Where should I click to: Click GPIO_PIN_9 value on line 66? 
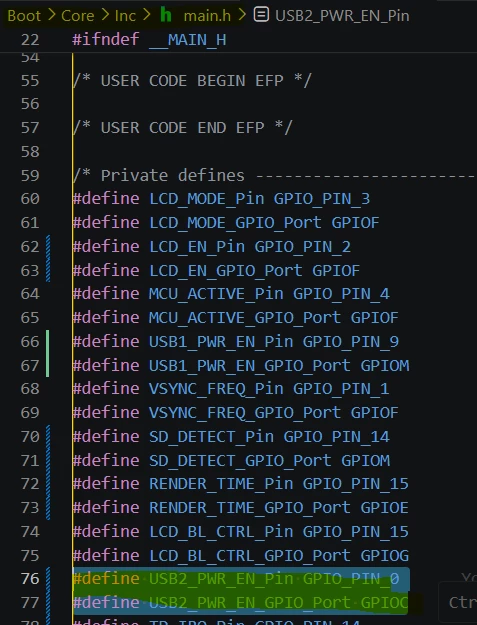(351, 342)
